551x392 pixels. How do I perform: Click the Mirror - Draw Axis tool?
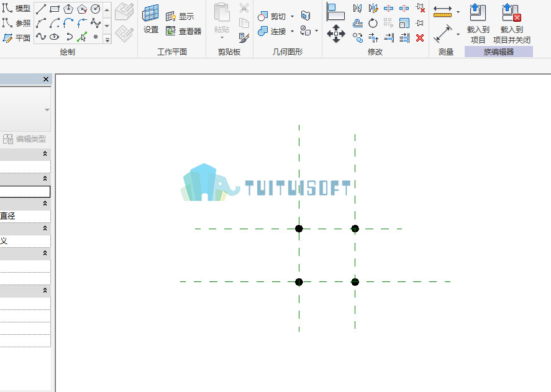pos(373,8)
